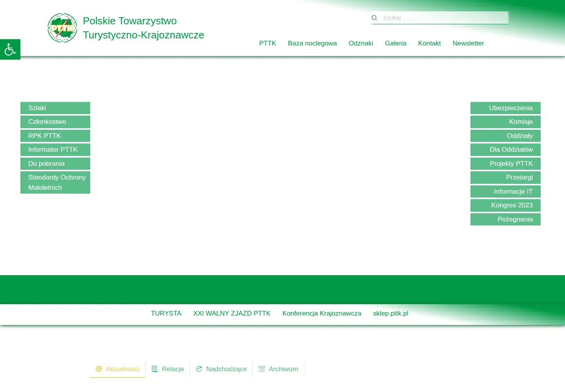Open Informator PTTK
Viewport: 565px width, 392px height.
tap(55, 149)
